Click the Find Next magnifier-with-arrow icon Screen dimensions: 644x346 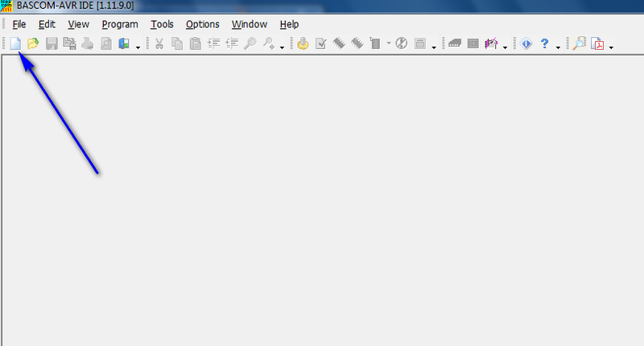[x=268, y=43]
